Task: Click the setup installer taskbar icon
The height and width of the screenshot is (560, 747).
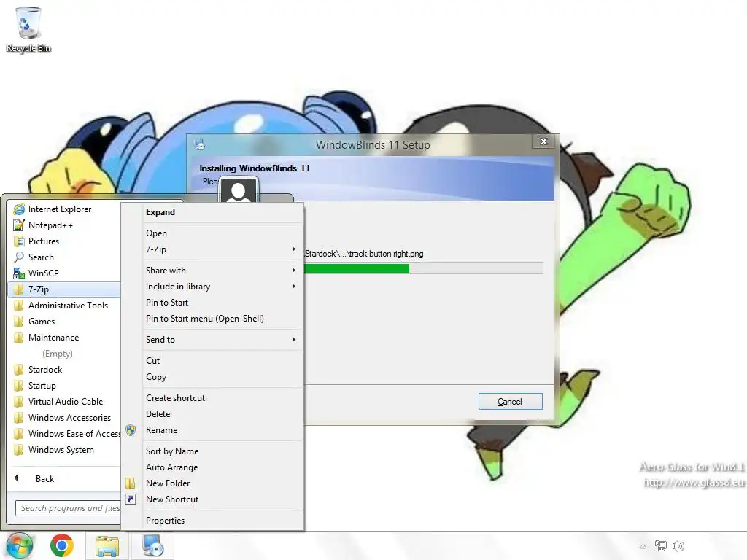Action: coord(153,545)
